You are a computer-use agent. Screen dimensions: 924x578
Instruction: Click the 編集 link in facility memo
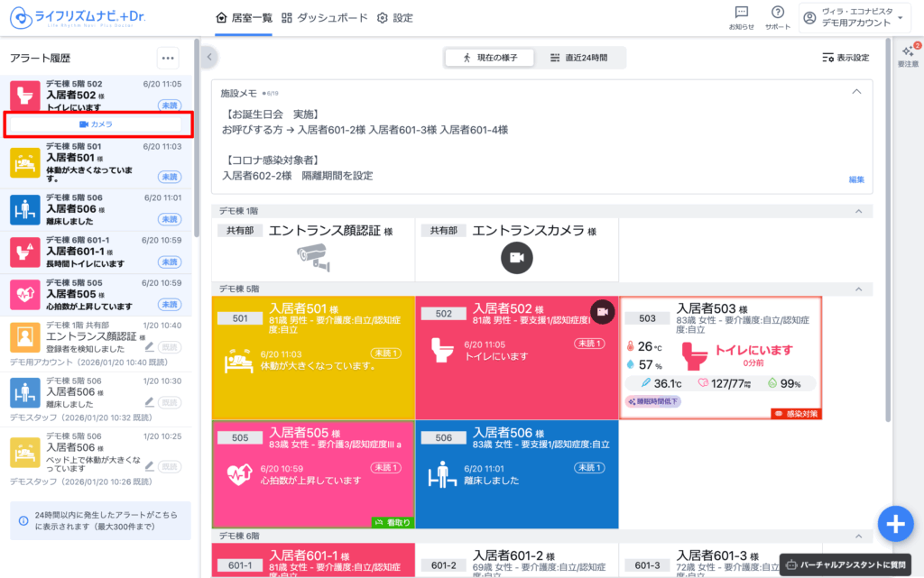point(856,179)
